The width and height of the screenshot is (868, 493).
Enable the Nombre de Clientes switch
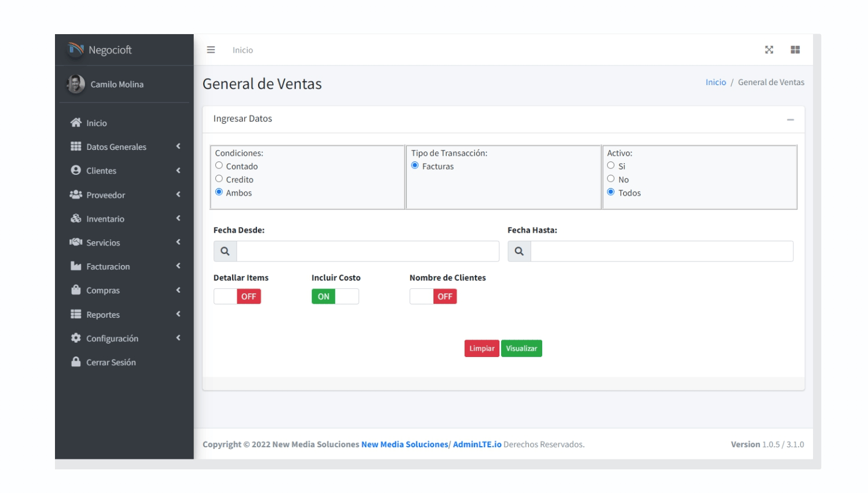pos(433,296)
